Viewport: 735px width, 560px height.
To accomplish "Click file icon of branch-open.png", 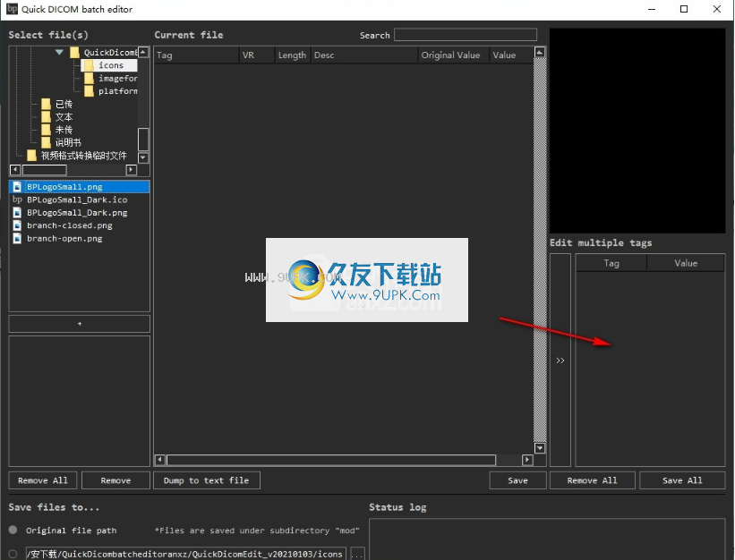I will pos(17,238).
